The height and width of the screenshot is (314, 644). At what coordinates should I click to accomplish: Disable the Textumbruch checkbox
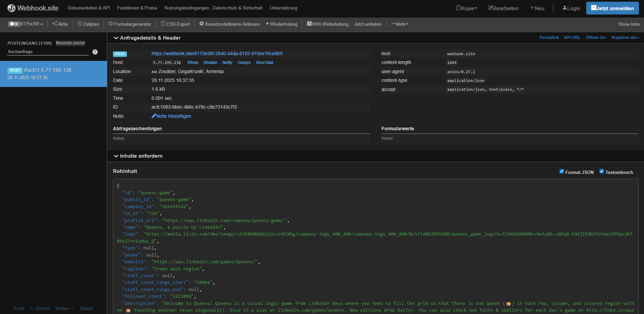(x=602, y=172)
